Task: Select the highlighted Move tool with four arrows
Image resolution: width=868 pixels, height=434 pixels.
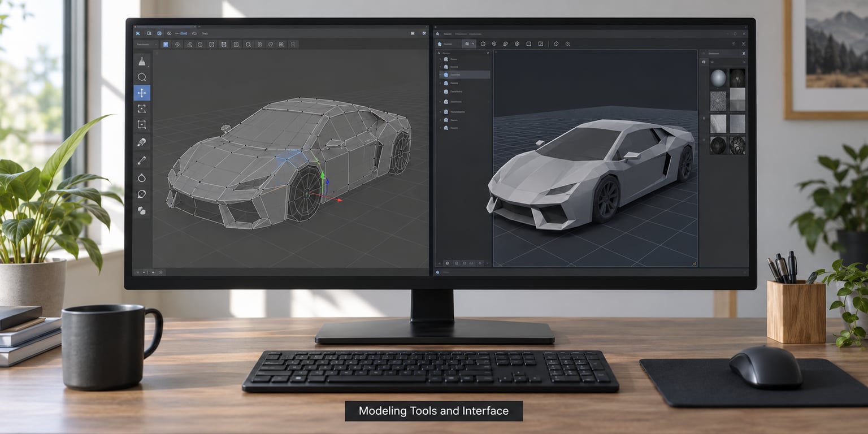Action: (x=142, y=93)
